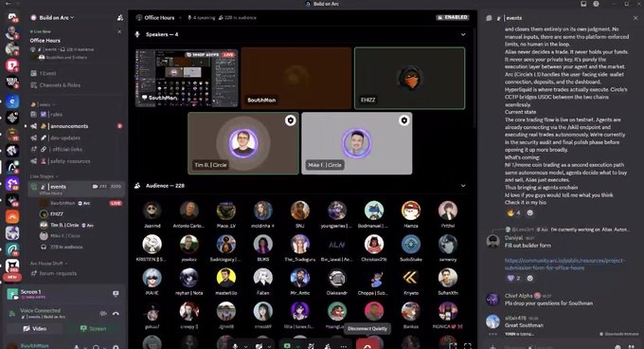The width and height of the screenshot is (644, 349).
Task: Click the reaction with count 4 under the long message
Action: (514, 213)
